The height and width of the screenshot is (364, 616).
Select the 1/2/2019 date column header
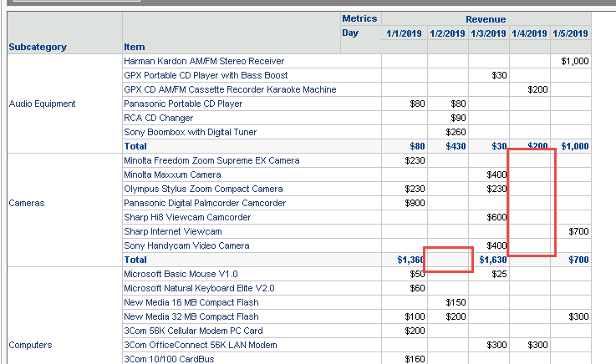pos(447,33)
